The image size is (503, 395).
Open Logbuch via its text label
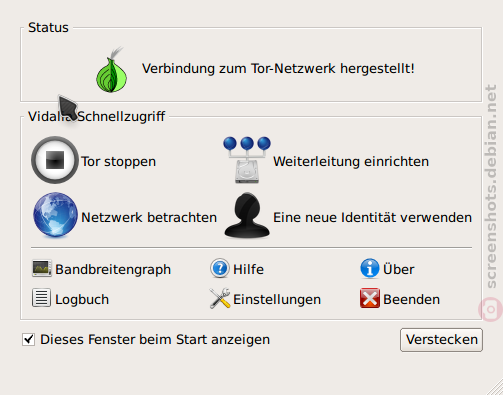(x=82, y=299)
